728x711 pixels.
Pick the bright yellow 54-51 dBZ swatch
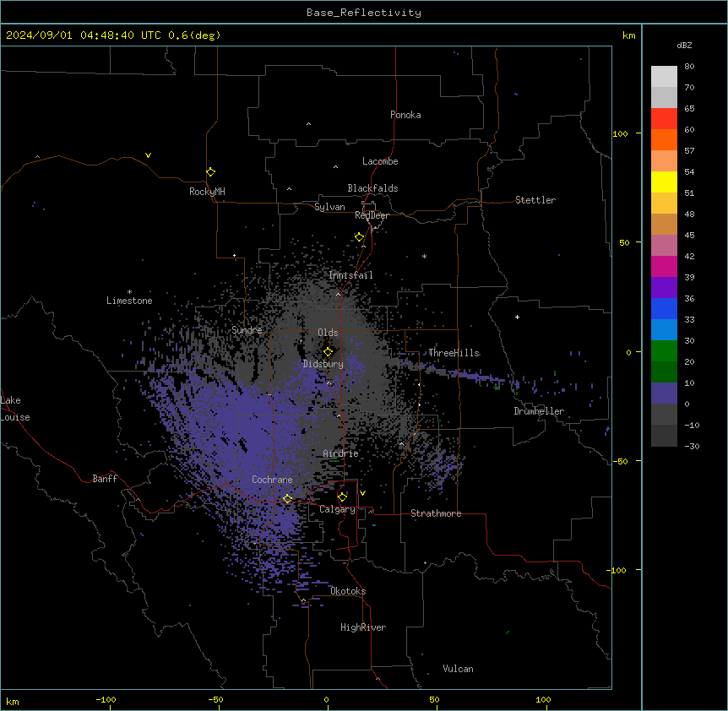[664, 182]
